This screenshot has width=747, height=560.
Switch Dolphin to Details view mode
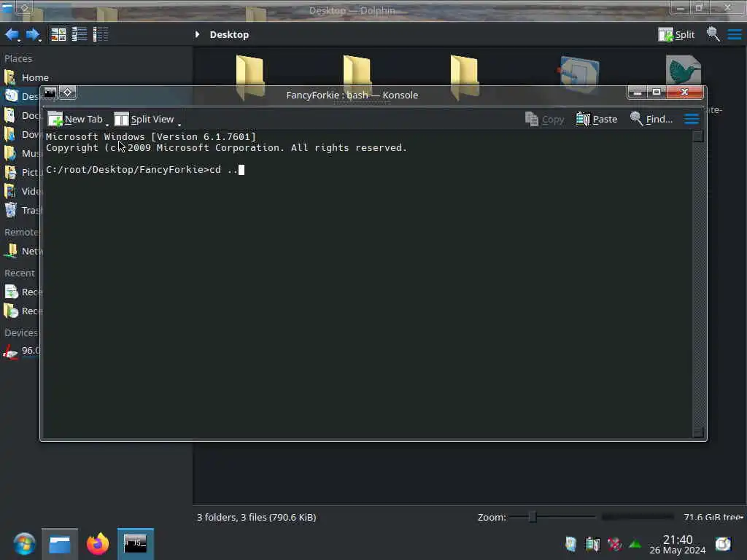click(101, 34)
